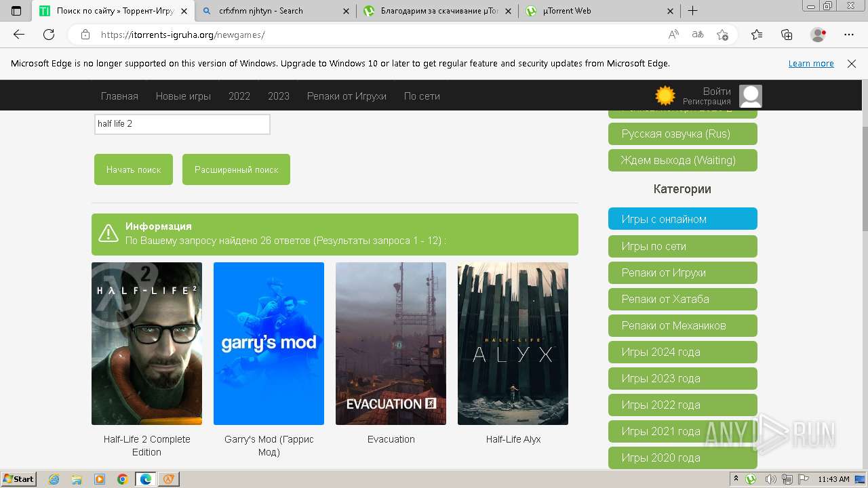Viewport: 868px width, 488px height.
Task: Click the Edge taskbar icon
Action: [x=146, y=479]
